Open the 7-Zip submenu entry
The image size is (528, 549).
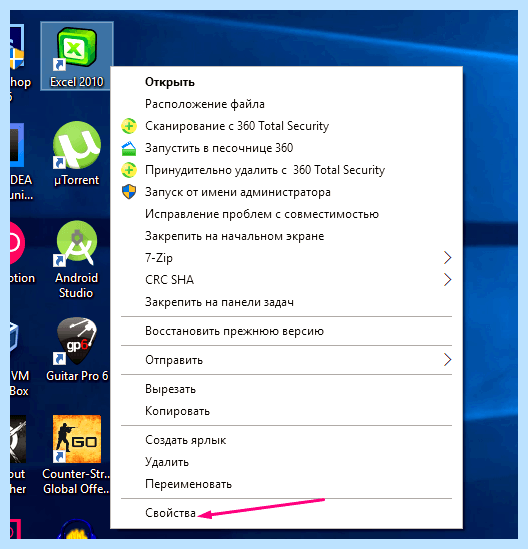click(x=286, y=258)
